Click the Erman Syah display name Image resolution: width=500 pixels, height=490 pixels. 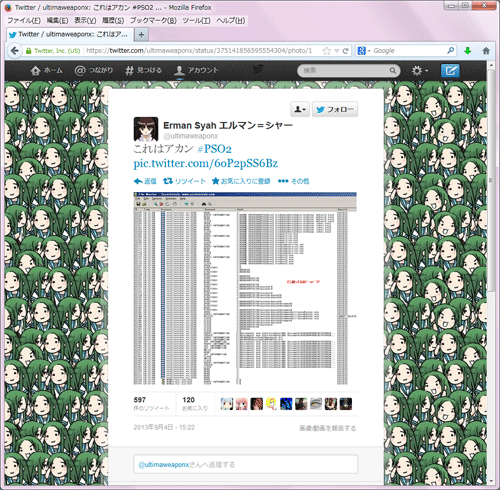click(228, 125)
